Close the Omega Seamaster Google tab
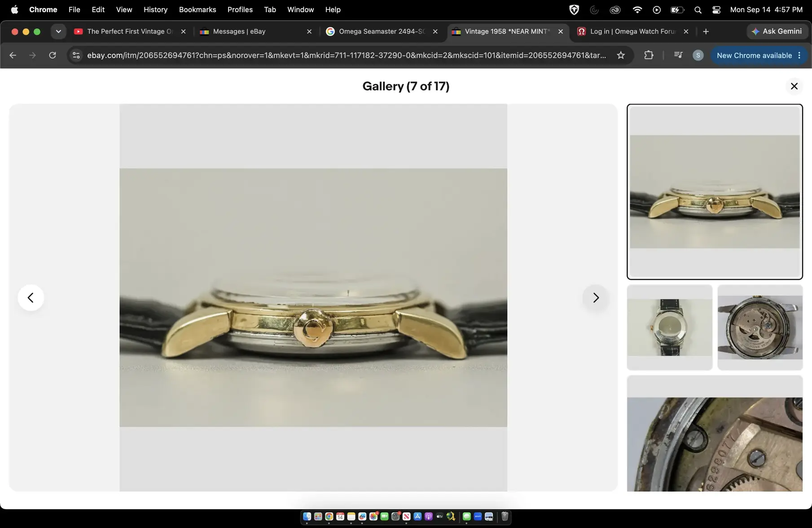This screenshot has height=528, width=812. click(x=435, y=31)
